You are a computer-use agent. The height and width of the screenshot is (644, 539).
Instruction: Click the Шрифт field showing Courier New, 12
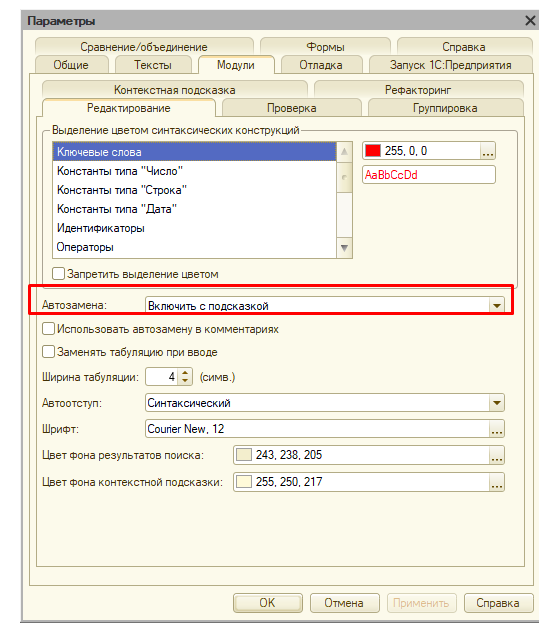pos(318,429)
